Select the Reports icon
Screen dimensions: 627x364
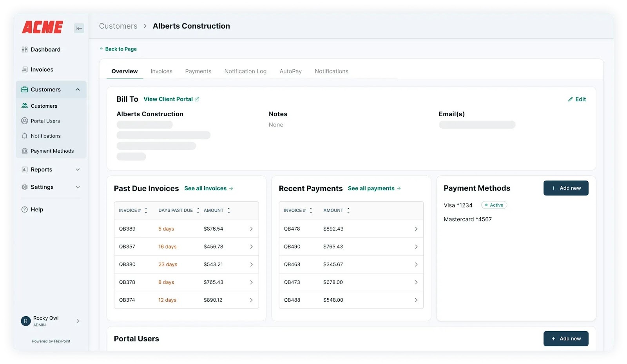point(25,169)
